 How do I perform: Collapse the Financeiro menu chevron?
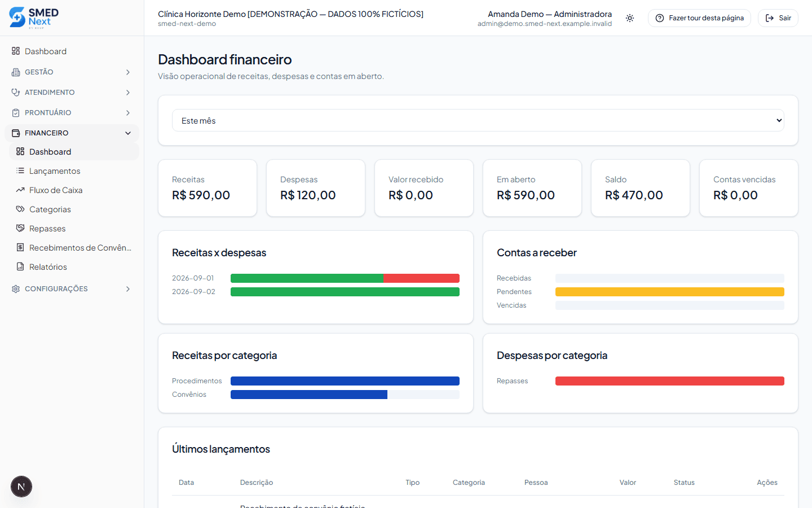[128, 133]
